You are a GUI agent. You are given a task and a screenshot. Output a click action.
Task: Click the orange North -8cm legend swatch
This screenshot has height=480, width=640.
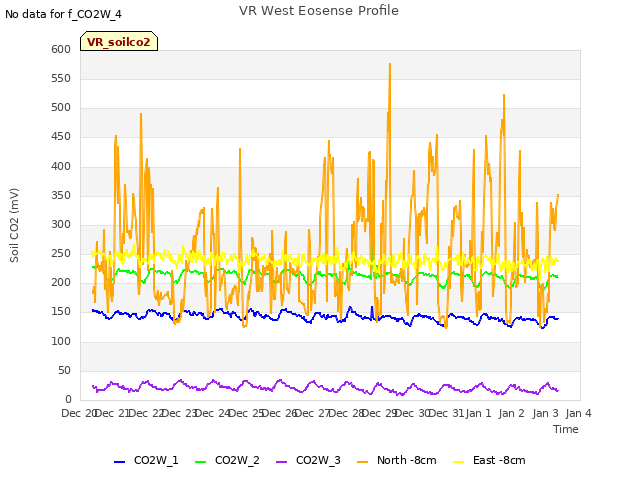click(x=362, y=462)
